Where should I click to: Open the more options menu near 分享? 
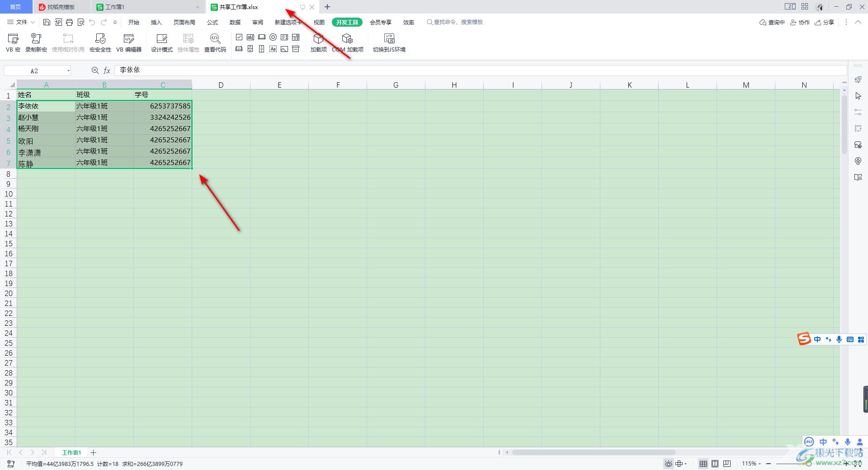(x=846, y=22)
